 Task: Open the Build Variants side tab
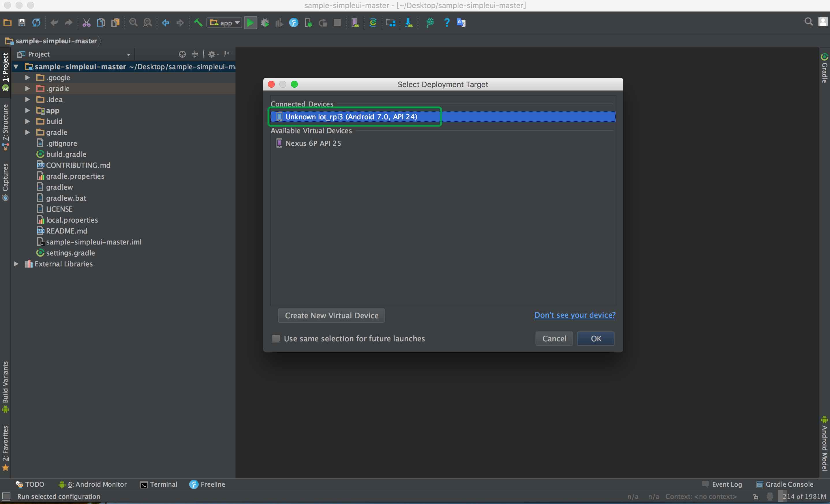(5, 387)
